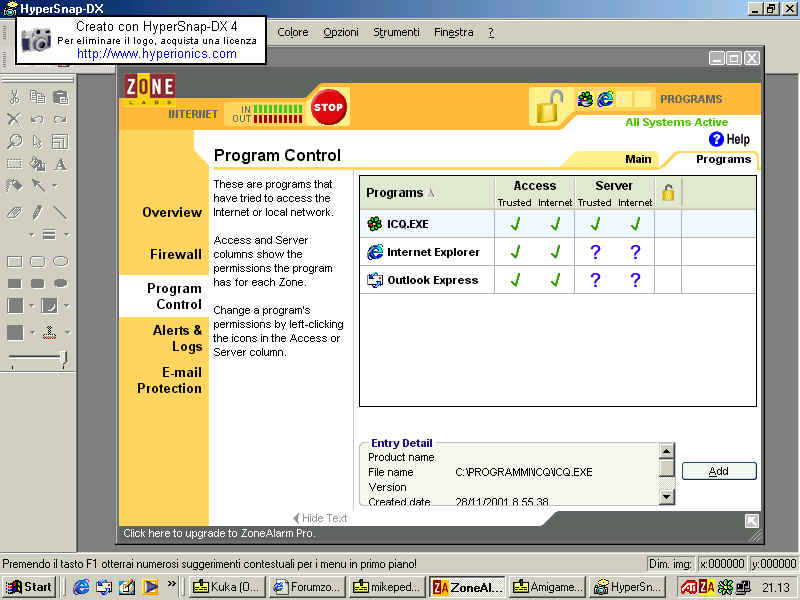Screen dimensions: 800x600
Task: Open dropdown arrow left of line-width icon
Action: coord(32,235)
